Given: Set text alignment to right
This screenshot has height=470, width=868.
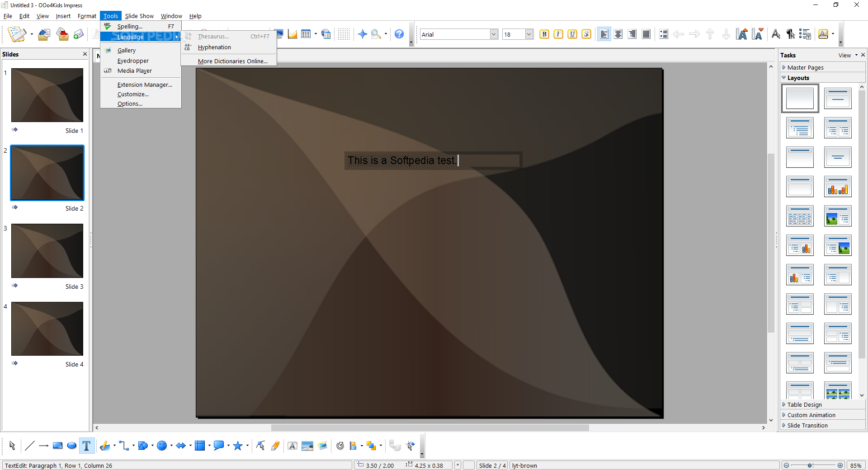Looking at the screenshot, I should pyautogui.click(x=632, y=34).
